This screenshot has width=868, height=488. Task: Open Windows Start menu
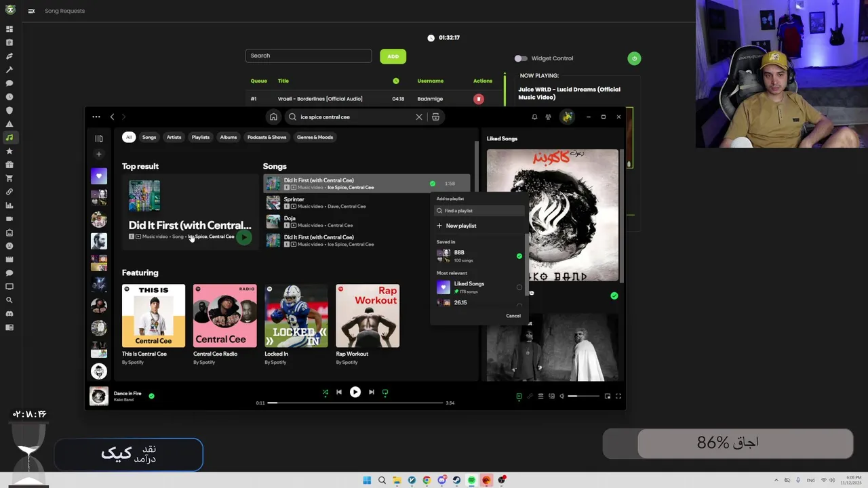pyautogui.click(x=367, y=480)
